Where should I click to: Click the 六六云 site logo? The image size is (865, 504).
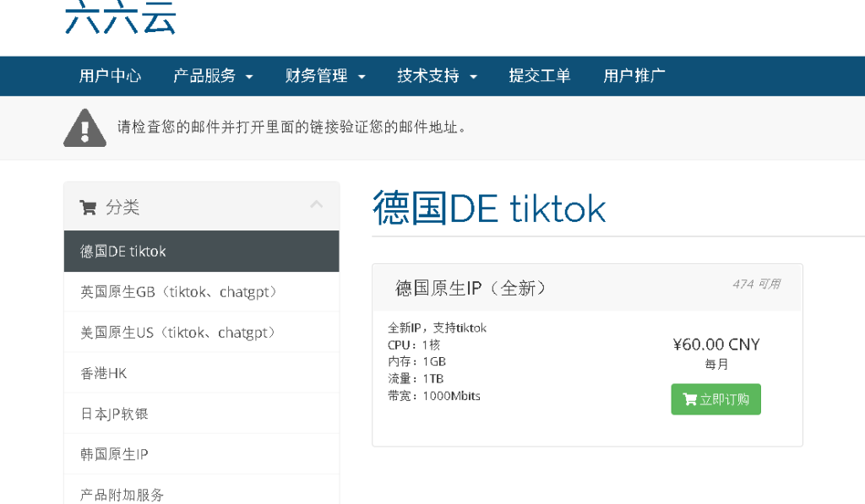120,19
